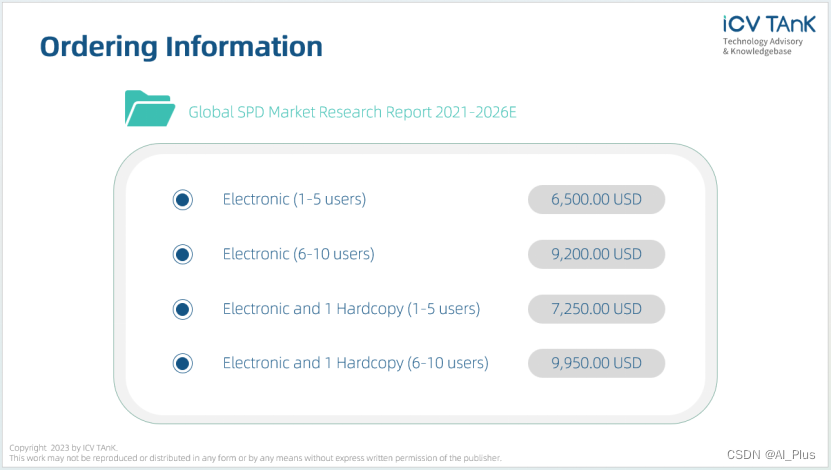The width and height of the screenshot is (831, 470).
Task: Click the 9,950.00 USD price button
Action: pyautogui.click(x=596, y=363)
